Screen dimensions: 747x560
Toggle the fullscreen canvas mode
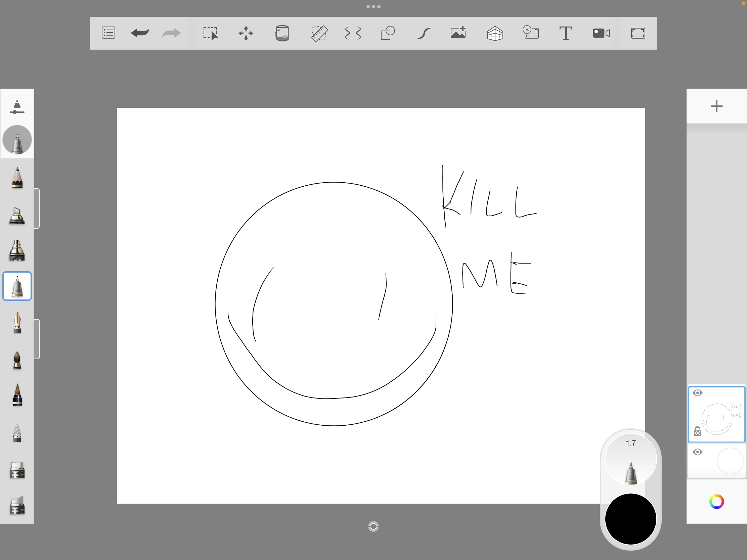point(638,33)
